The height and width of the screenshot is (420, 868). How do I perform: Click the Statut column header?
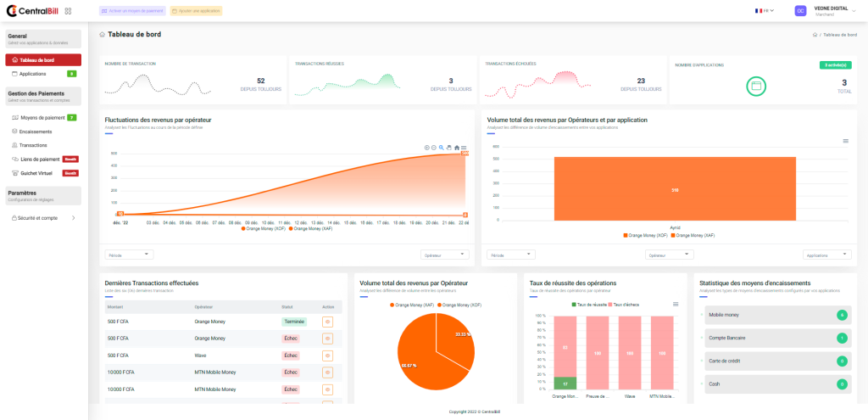[287, 307]
